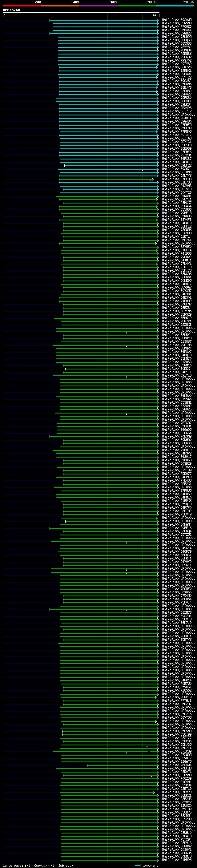Select hit label UniRef100_B9N5N9

(176, 23)
